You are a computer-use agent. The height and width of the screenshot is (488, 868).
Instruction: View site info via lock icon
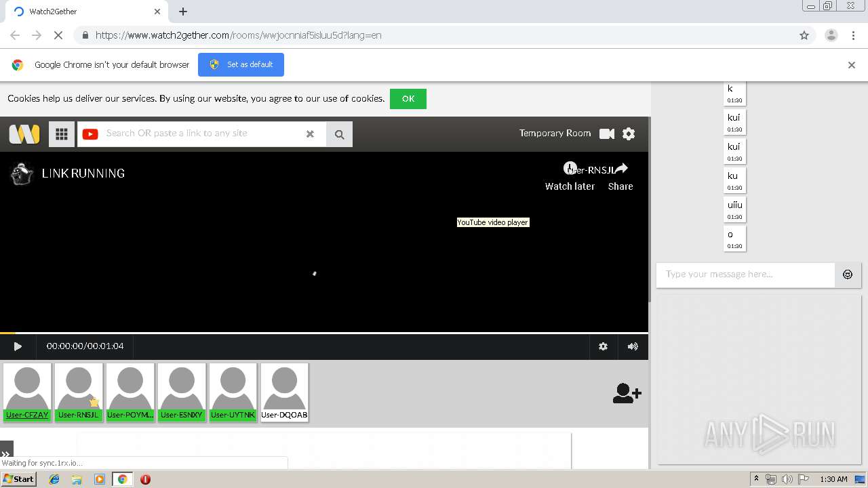85,35
